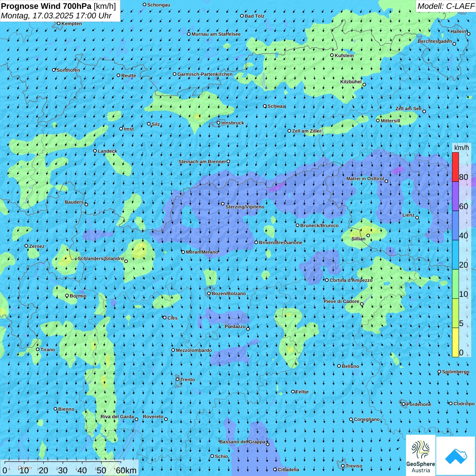Click the yellow 0-5 km/h legend color
476x476 pixels.
(x=455, y=342)
